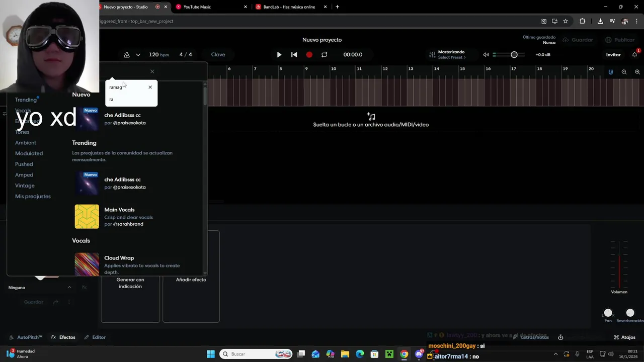
Task: Open Windows Start menu
Action: pos(211,354)
